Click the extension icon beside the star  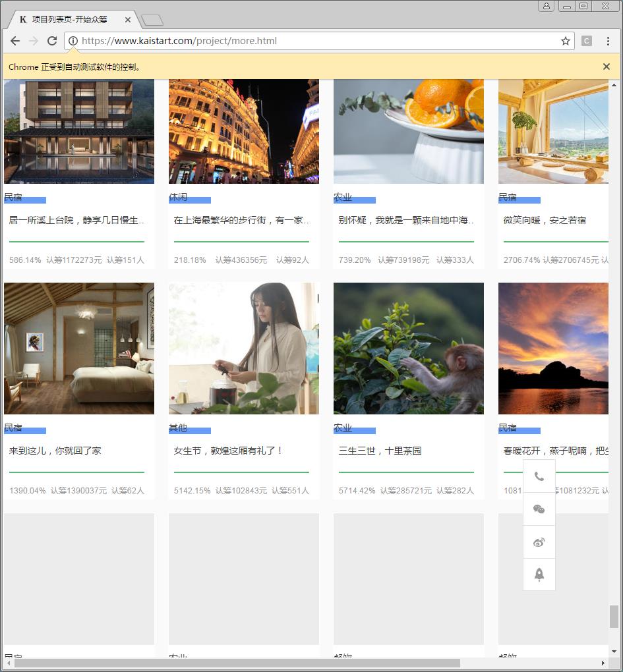(x=587, y=41)
